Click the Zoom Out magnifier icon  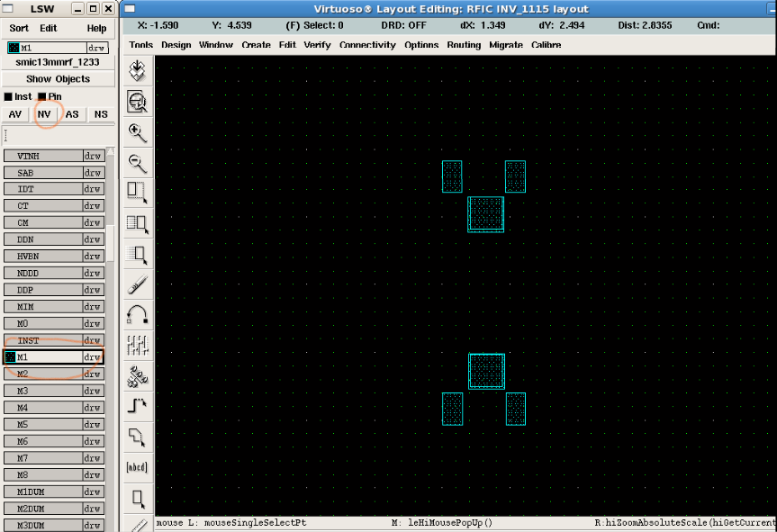[x=137, y=164]
